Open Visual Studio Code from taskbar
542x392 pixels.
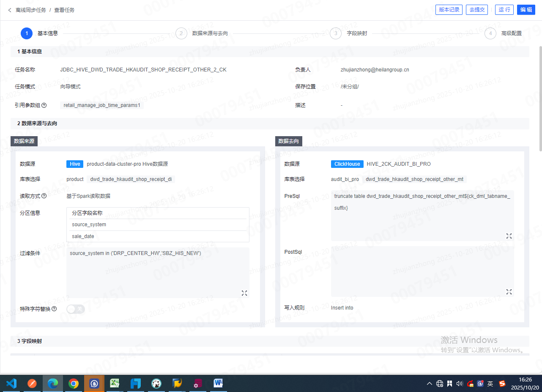pos(11,384)
